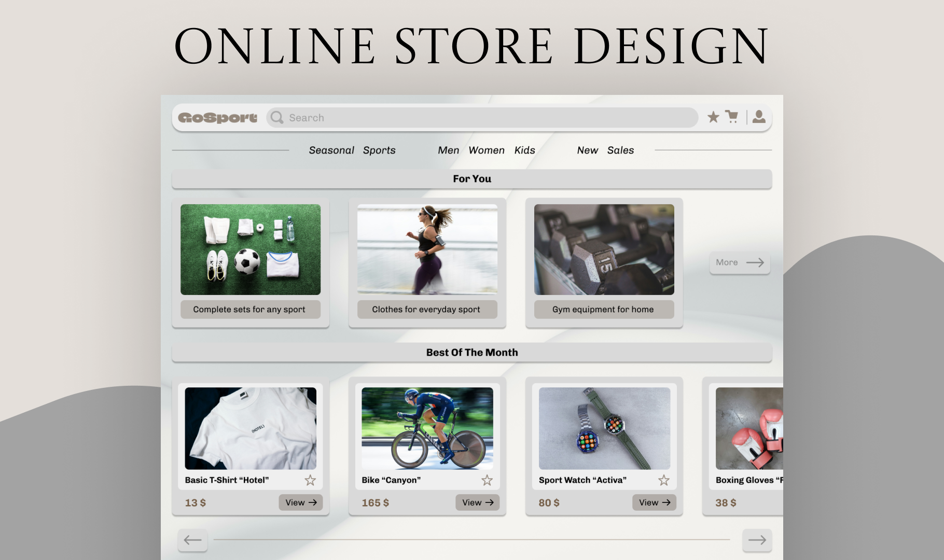Viewport: 944px width, 560px height.
Task: Favorite the Bike Canyon with star
Action: (x=487, y=480)
